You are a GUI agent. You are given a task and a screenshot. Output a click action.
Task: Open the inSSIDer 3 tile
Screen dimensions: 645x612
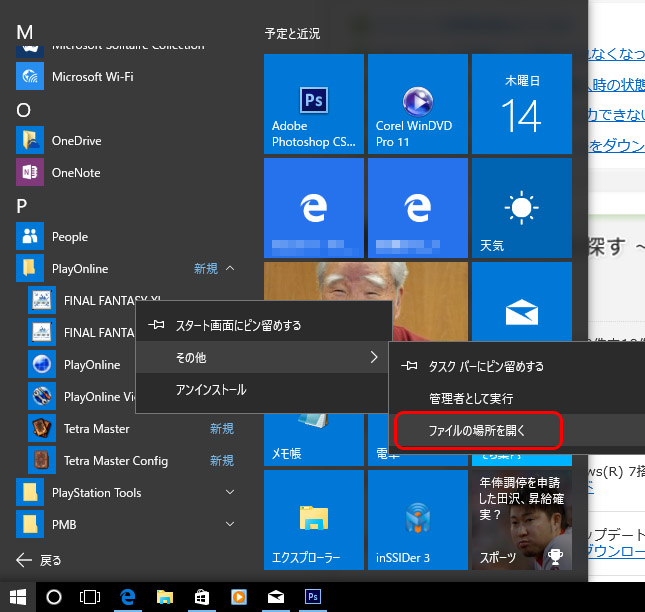(418, 520)
